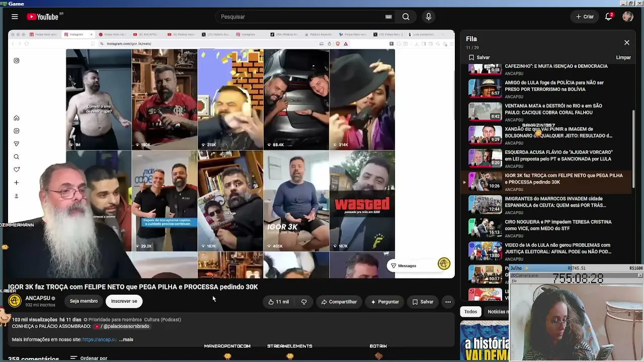This screenshot has height=362, width=644.
Task: Click Instagram direct send icon in video
Action: 17,144
